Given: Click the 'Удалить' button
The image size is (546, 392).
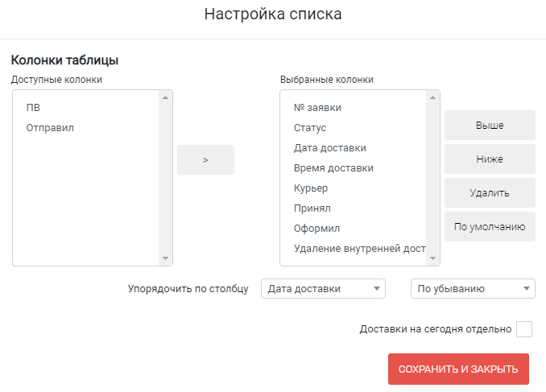Looking at the screenshot, I should (490, 193).
